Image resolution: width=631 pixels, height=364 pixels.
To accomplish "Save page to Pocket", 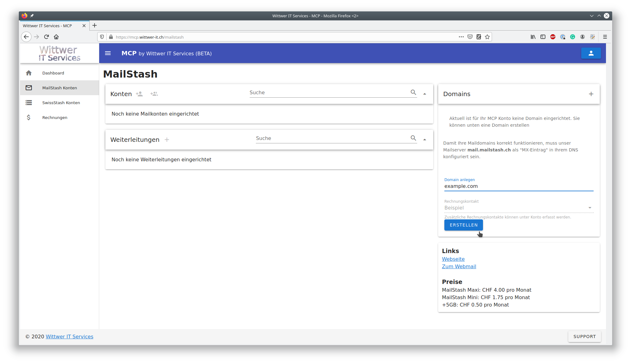I will coord(470,37).
